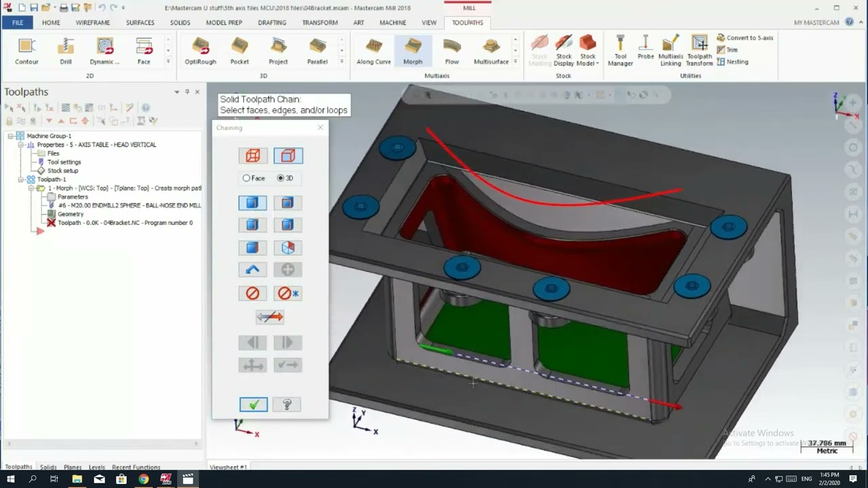Image resolution: width=868 pixels, height=488 pixels.
Task: Launch Toolpath Transform
Action: tap(699, 51)
